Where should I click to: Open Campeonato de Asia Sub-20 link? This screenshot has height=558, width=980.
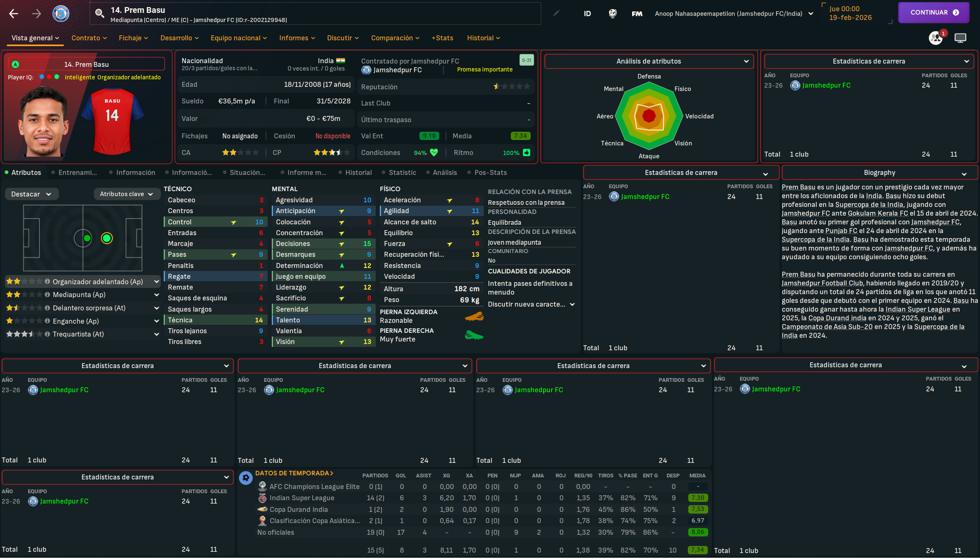[x=827, y=327]
